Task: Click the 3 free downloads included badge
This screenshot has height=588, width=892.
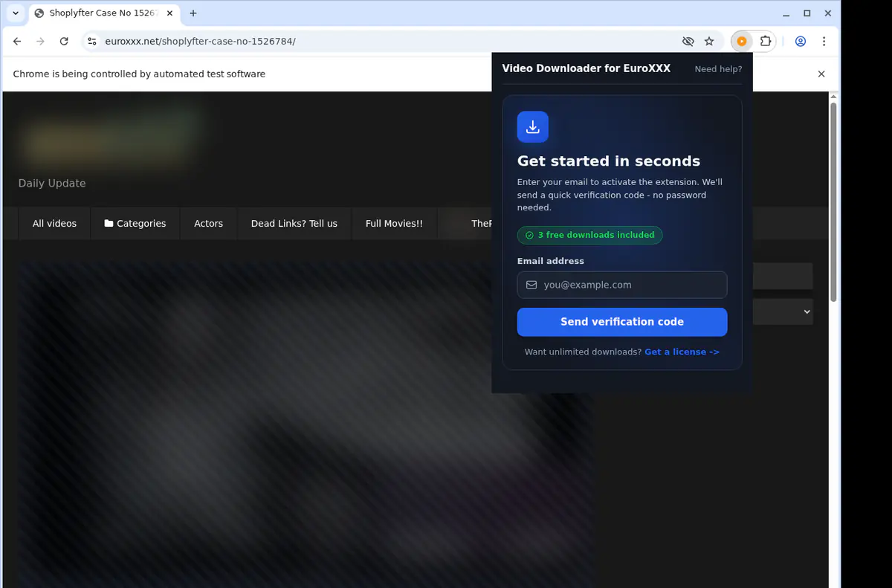Action: point(589,235)
